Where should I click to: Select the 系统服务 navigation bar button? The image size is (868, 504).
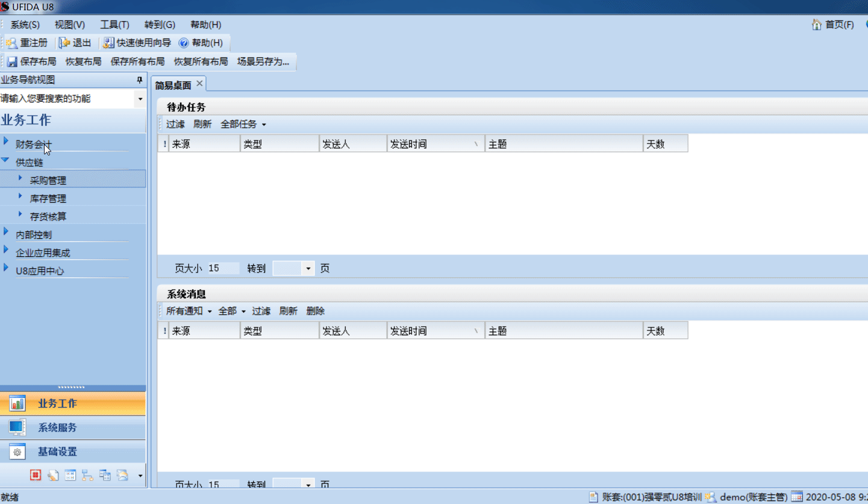click(x=73, y=427)
